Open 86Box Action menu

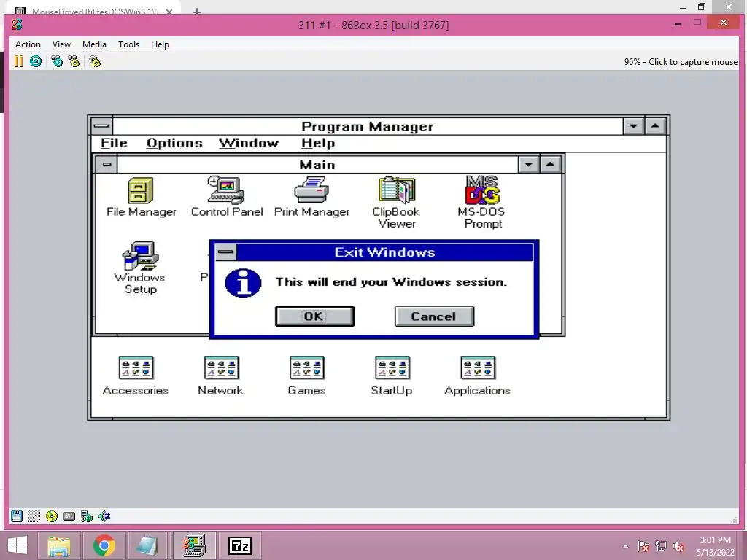[28, 44]
